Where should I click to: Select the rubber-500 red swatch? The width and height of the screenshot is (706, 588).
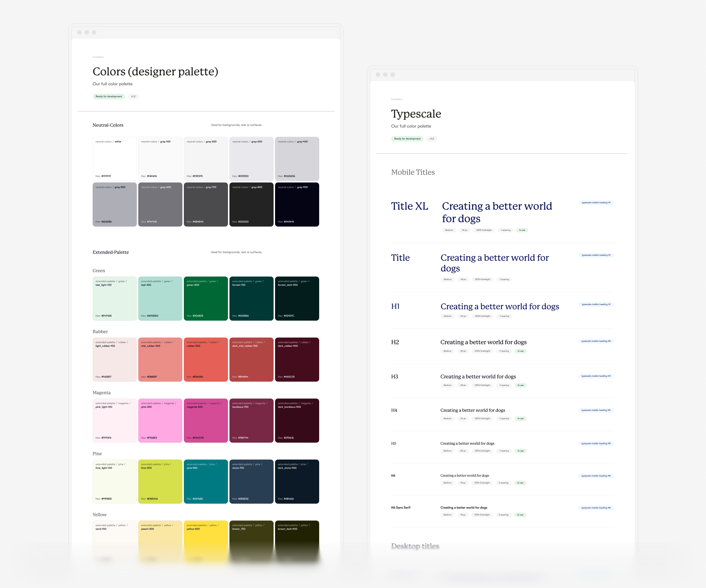206,359
